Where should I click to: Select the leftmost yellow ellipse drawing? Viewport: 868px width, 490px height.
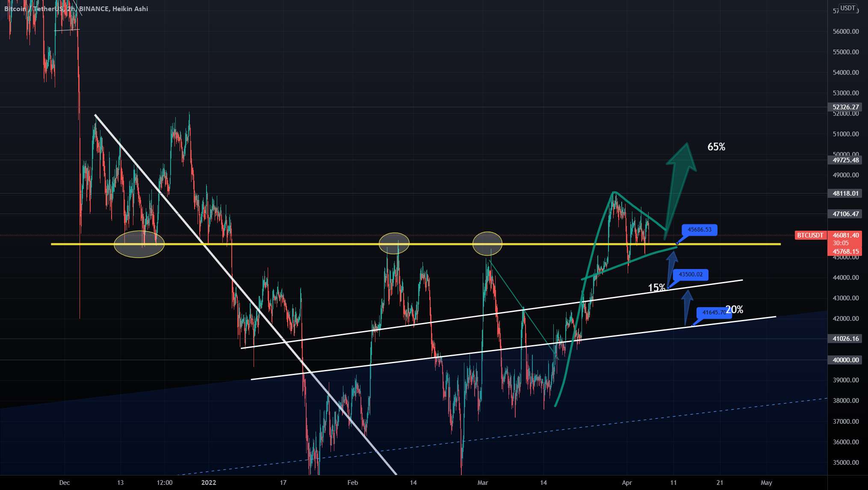(139, 244)
